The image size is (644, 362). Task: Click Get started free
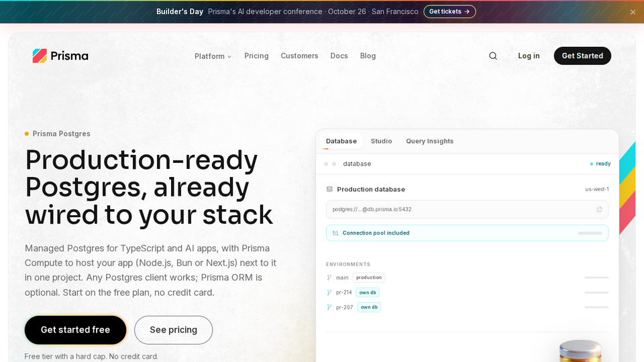75,330
